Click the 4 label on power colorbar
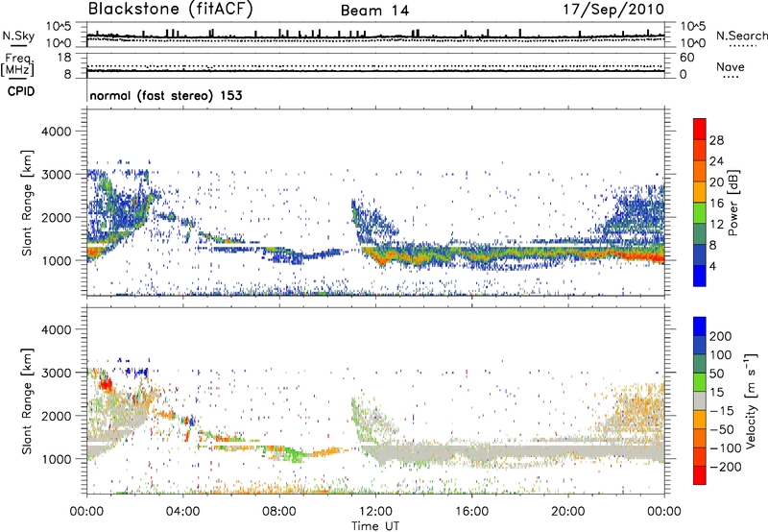Image resolution: width=768 pixels, height=532 pixels. (x=713, y=267)
